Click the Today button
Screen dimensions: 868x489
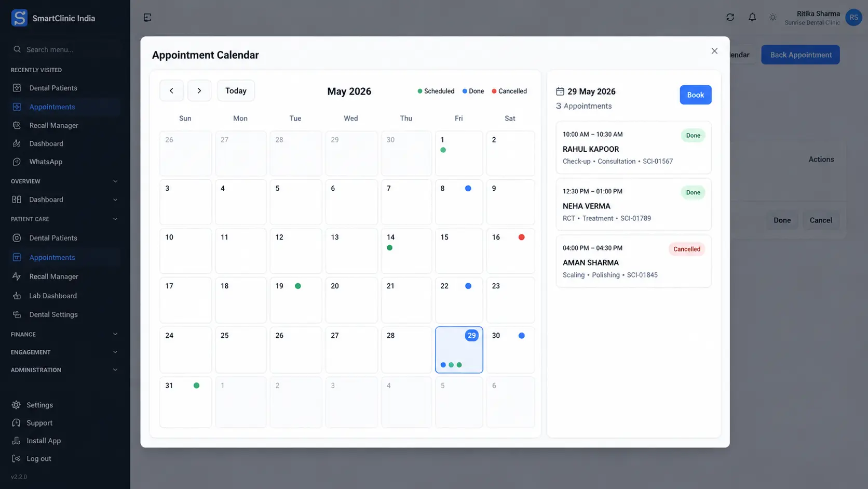[236, 90]
